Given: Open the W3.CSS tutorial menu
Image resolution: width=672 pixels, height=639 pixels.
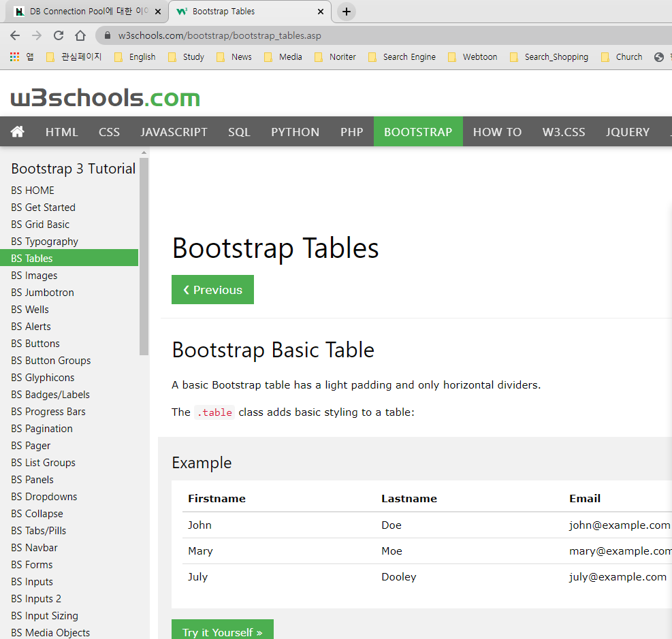Looking at the screenshot, I should pos(564,131).
